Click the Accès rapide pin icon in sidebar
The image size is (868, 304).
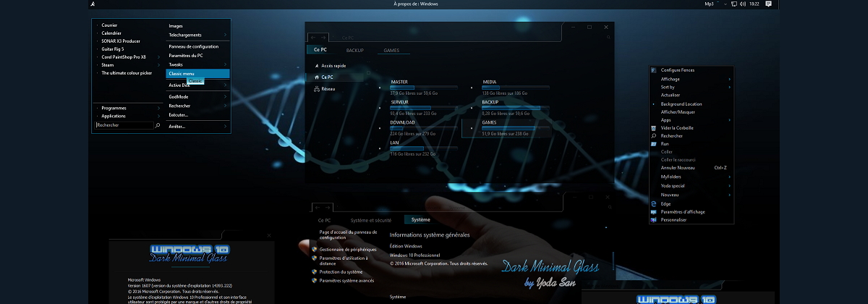tap(317, 65)
